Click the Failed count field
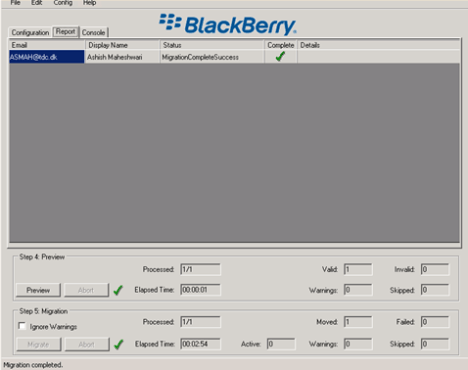The width and height of the screenshot is (468, 370). (x=435, y=322)
